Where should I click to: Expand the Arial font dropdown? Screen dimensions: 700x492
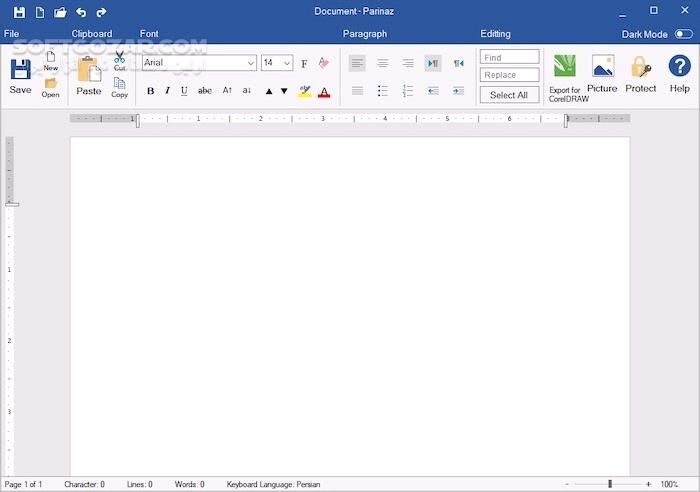251,63
